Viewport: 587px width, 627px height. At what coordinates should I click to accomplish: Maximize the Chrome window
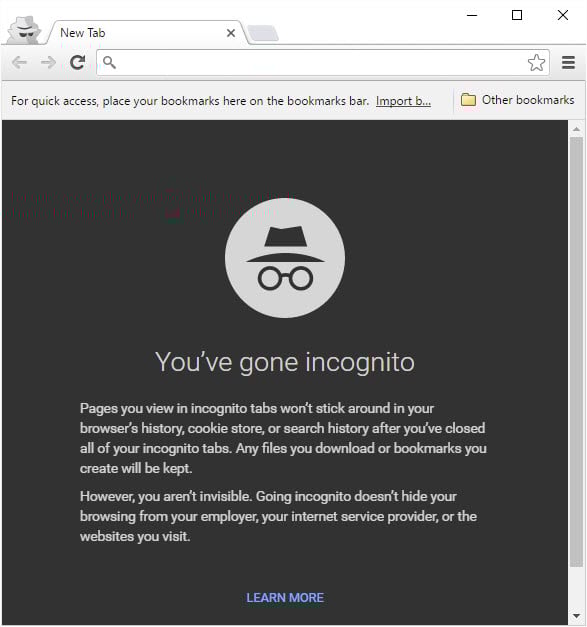[x=517, y=15]
